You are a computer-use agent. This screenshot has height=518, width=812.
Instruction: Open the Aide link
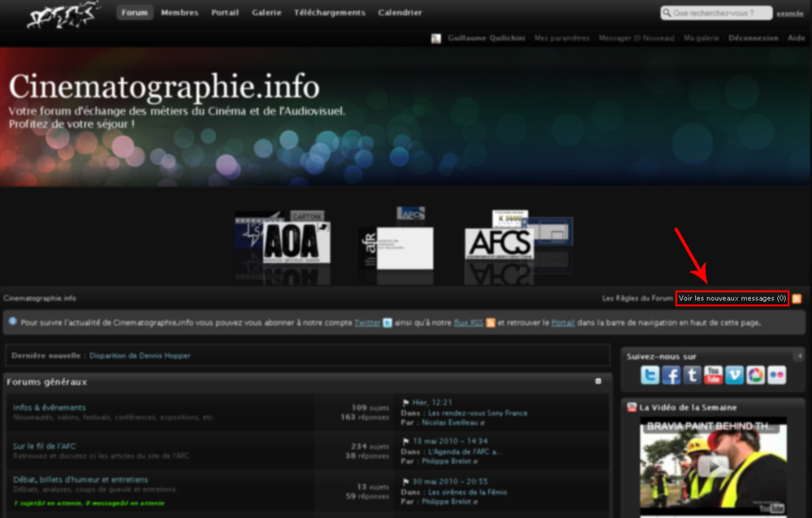click(x=797, y=38)
